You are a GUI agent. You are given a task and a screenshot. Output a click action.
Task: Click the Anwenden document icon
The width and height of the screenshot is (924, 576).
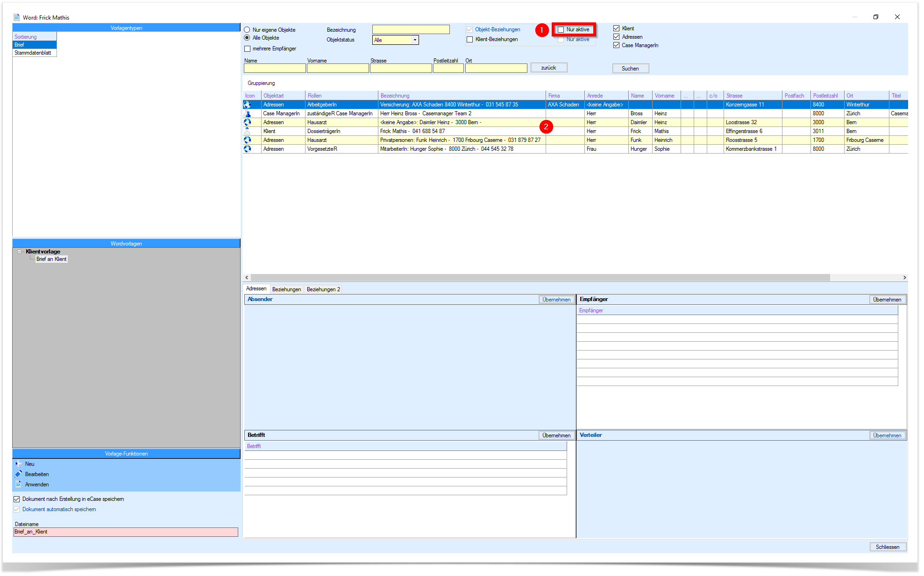pyautogui.click(x=18, y=485)
